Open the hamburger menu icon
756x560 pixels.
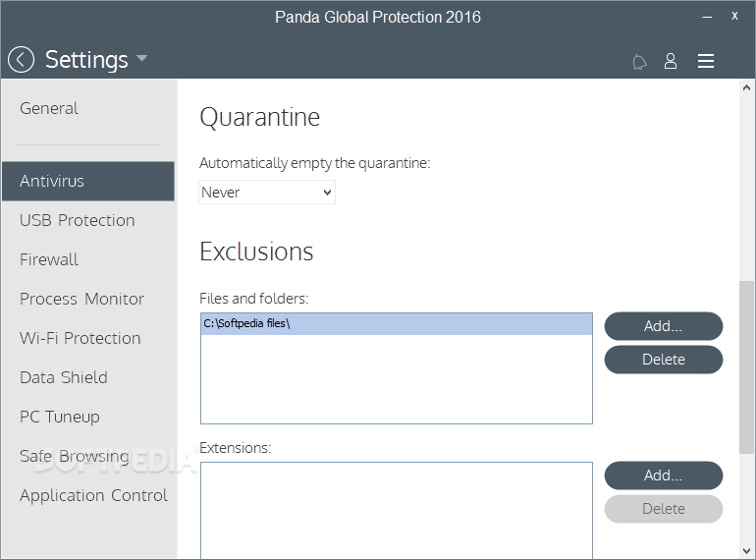[706, 61]
